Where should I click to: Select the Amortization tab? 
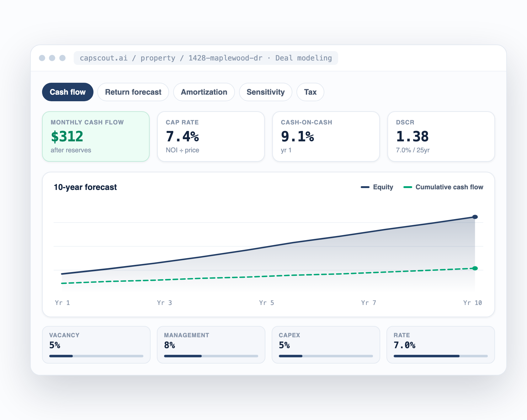click(x=204, y=92)
